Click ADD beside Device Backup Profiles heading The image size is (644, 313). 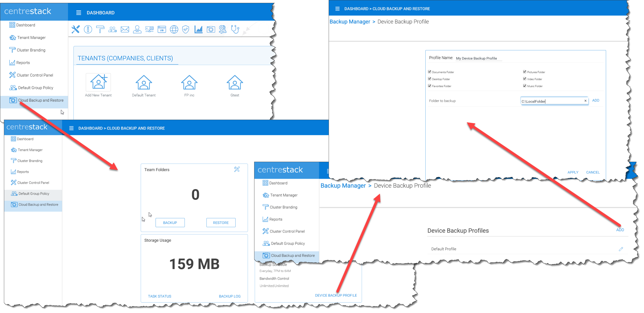(x=620, y=230)
